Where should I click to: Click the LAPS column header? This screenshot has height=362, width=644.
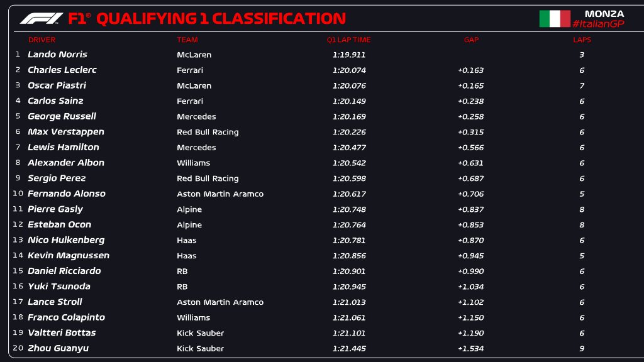pos(582,40)
